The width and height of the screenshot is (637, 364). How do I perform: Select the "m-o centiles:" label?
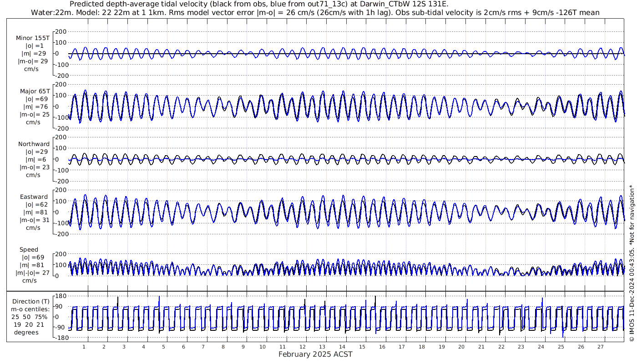[x=30, y=309]
